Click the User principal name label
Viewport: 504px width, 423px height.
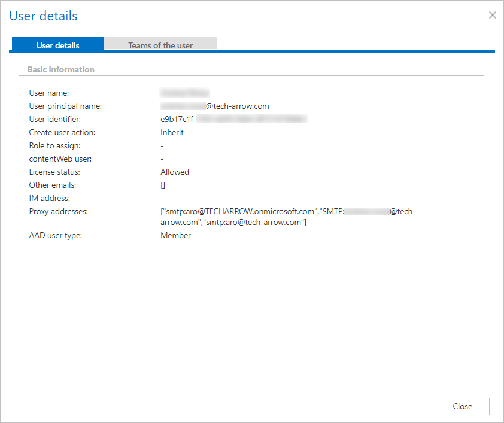click(65, 106)
